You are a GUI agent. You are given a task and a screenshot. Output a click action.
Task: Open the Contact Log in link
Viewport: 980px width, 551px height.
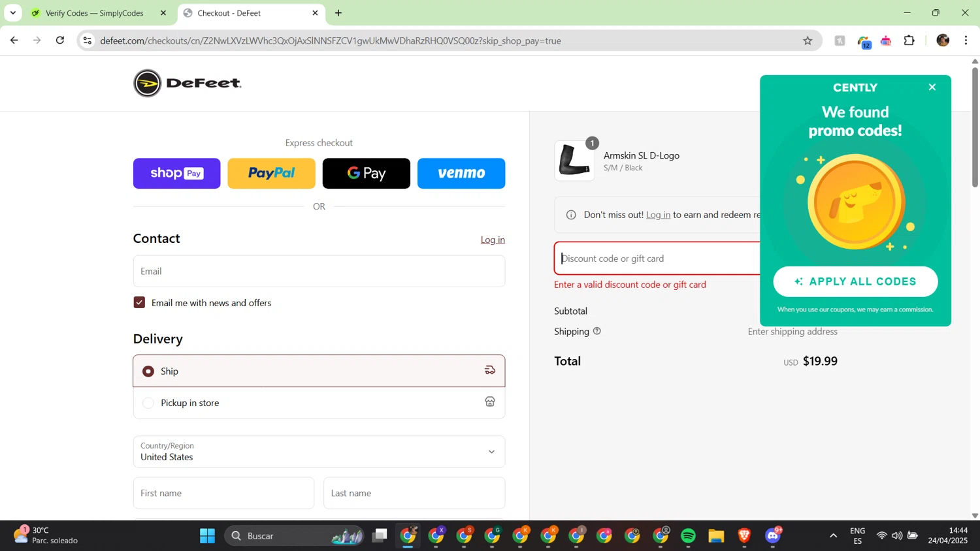click(x=493, y=240)
